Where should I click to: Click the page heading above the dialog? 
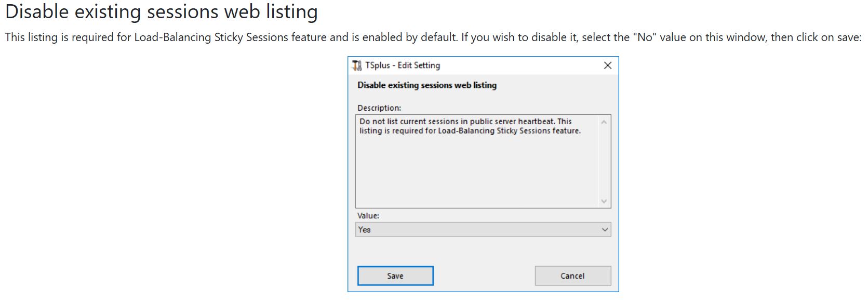click(x=161, y=12)
